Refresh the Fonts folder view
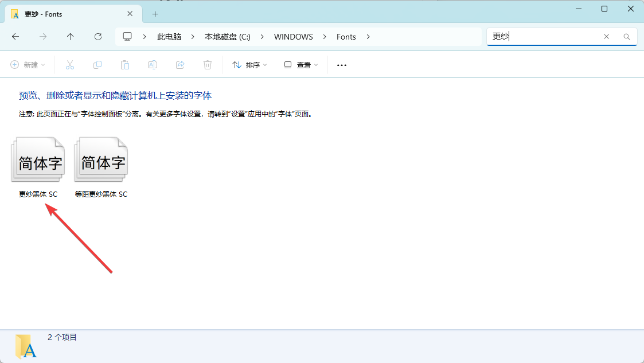Viewport: 644px width, 363px height. coord(98,37)
